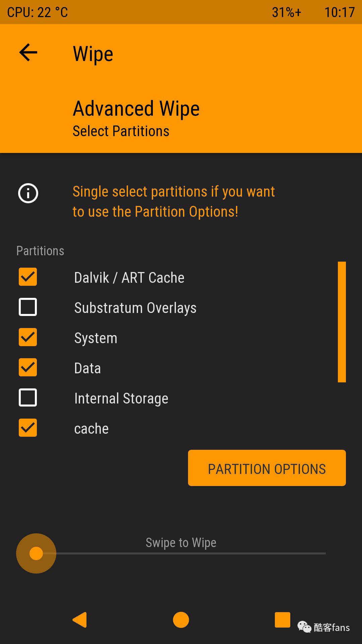Tap the clock in status bar
This screenshot has height=644, width=362.
pos(340,12)
